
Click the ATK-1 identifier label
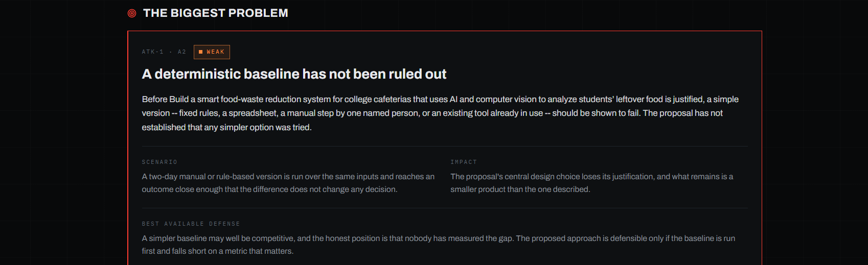[x=153, y=52]
